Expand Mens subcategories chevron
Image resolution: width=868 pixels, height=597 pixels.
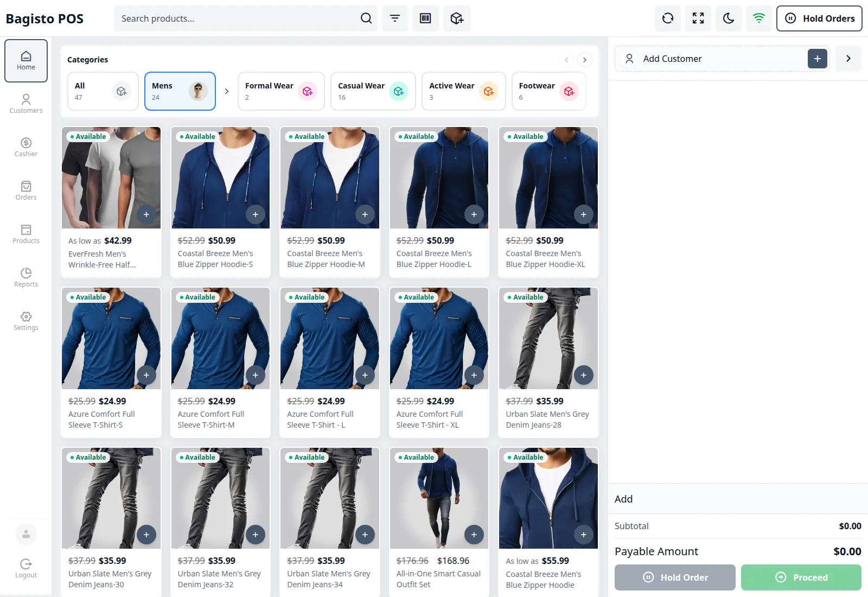(x=227, y=91)
